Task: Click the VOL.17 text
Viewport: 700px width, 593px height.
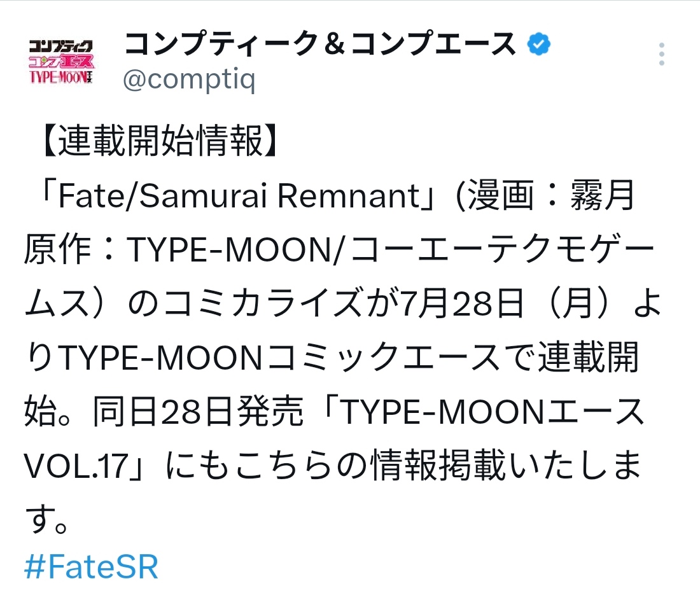Action: [x=77, y=466]
